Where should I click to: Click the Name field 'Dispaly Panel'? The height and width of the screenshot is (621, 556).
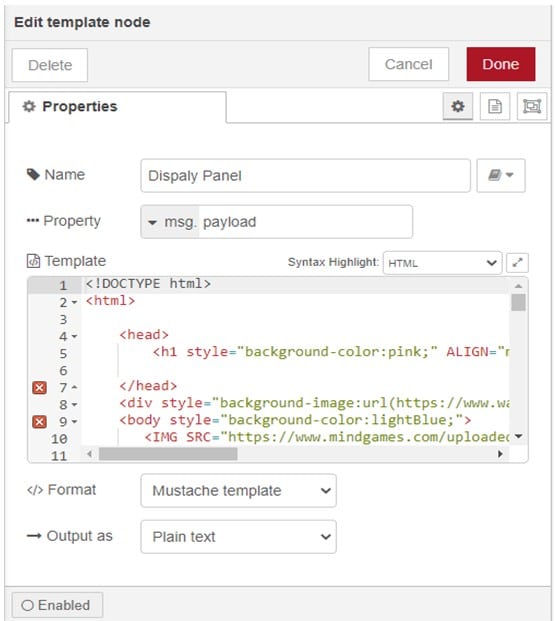[x=305, y=175]
